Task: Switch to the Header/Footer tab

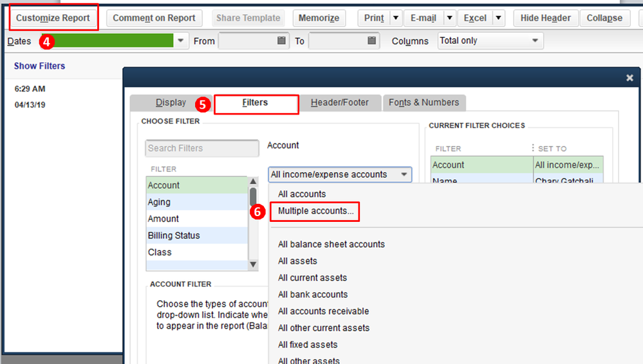Action: click(x=340, y=102)
